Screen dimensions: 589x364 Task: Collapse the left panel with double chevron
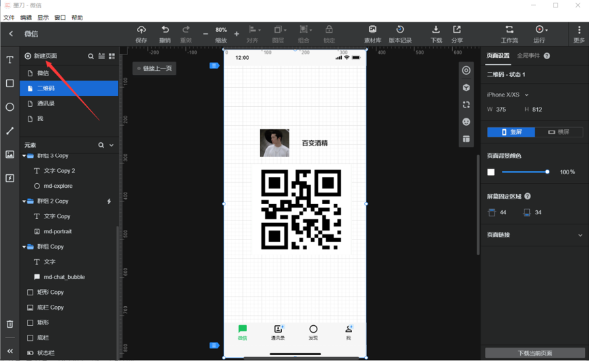coord(10,351)
